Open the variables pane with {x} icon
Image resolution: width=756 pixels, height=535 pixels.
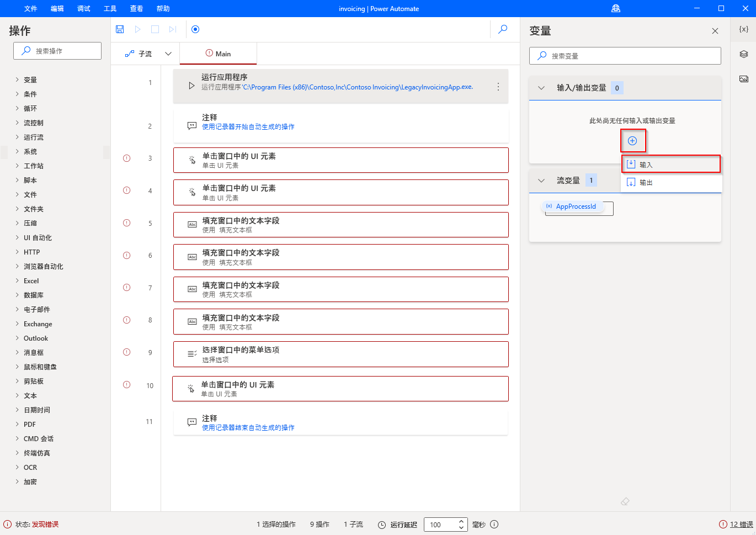[x=744, y=29]
